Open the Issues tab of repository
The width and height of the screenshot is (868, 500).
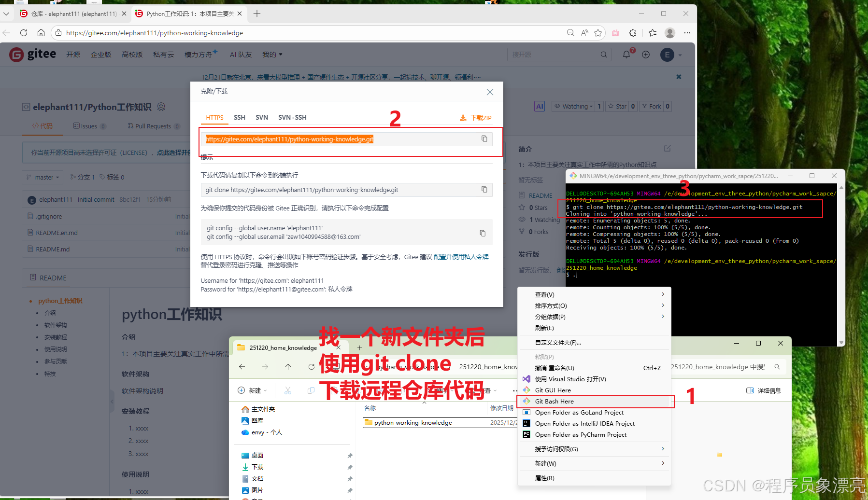89,126
